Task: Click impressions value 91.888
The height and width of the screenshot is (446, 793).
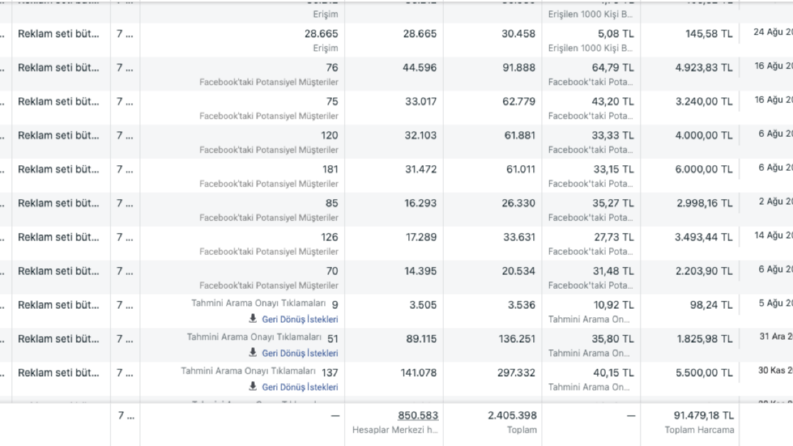Action: 519,68
